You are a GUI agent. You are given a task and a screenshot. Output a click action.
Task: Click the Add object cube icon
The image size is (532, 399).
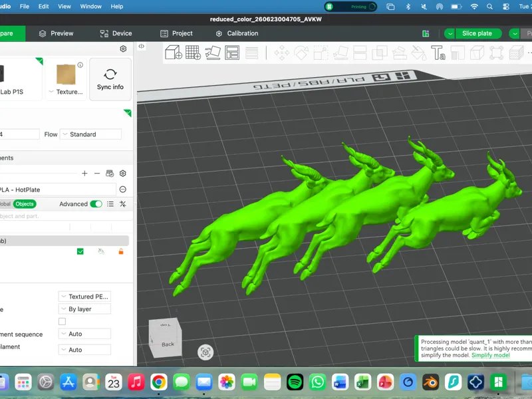tap(174, 53)
